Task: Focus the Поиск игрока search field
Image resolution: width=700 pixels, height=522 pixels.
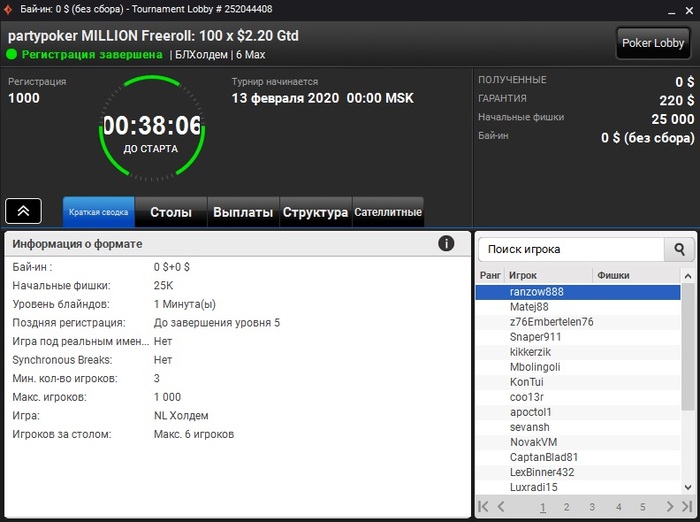Action: click(571, 249)
